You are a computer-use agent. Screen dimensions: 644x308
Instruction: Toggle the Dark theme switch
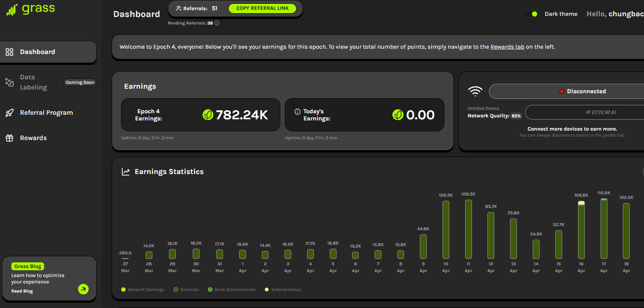tap(531, 14)
